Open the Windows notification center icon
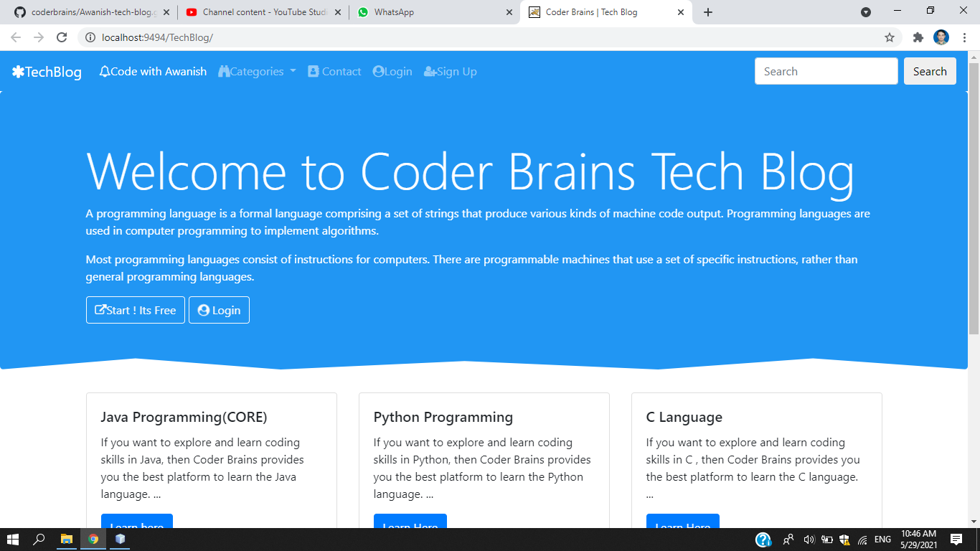 pos(956,539)
